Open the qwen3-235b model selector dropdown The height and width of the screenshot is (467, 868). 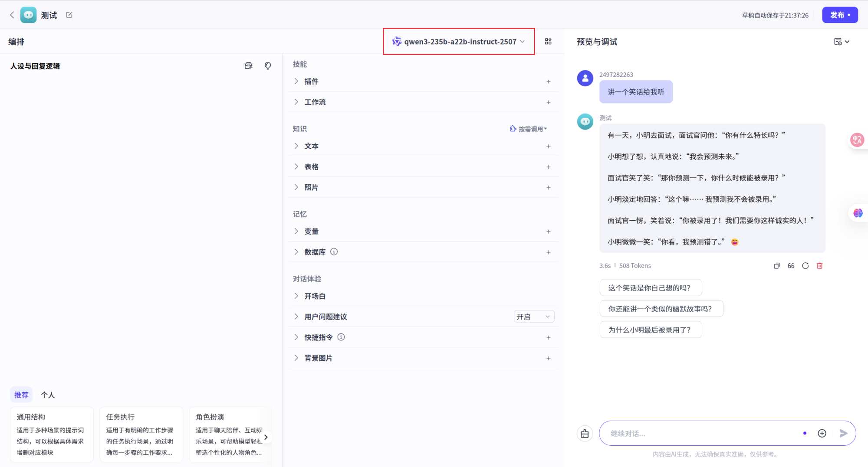pos(458,41)
